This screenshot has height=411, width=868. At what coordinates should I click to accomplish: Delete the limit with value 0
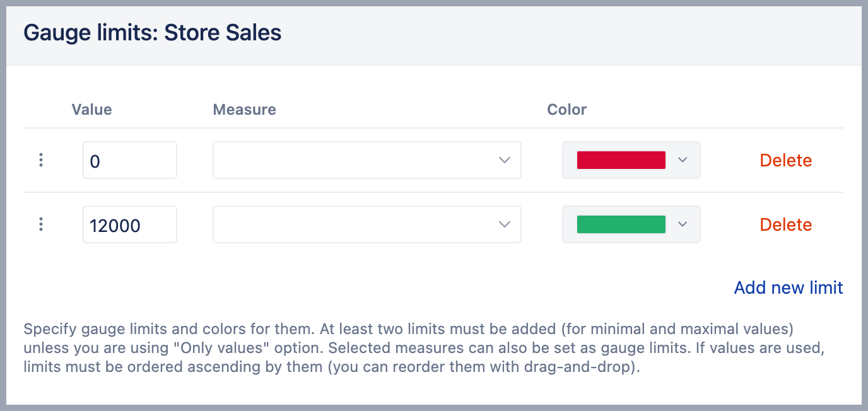(785, 160)
